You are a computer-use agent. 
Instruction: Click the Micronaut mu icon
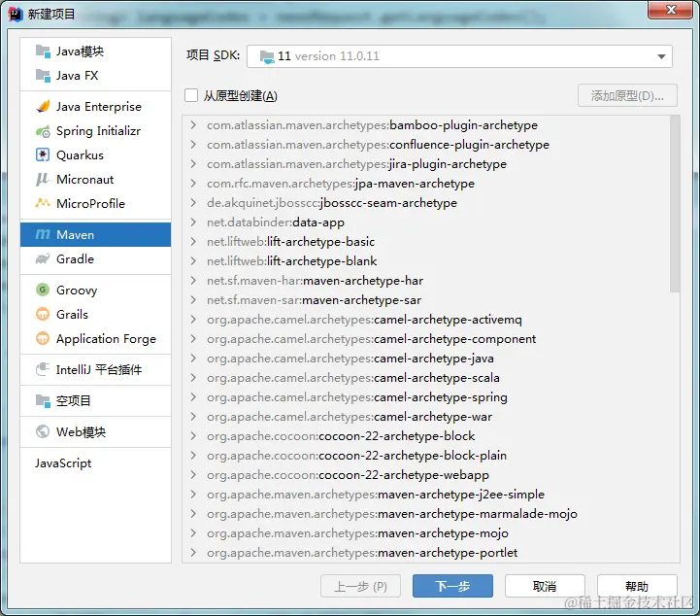point(43,179)
